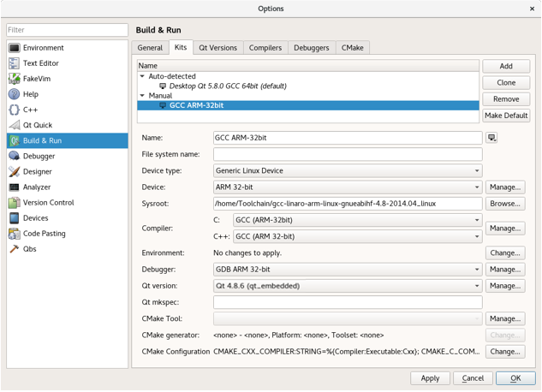The width and height of the screenshot is (542, 392).
Task: Open the Qt version dropdown
Action: 348,286
